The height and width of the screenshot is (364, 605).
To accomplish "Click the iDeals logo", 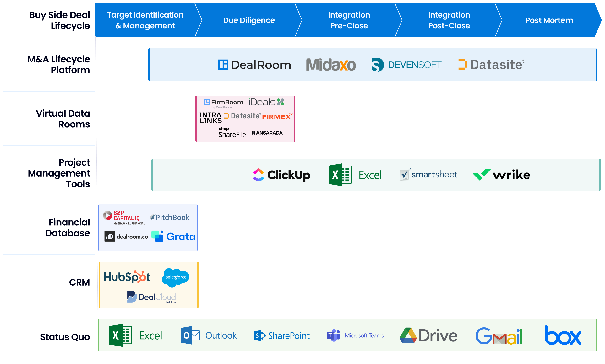I will [x=266, y=102].
